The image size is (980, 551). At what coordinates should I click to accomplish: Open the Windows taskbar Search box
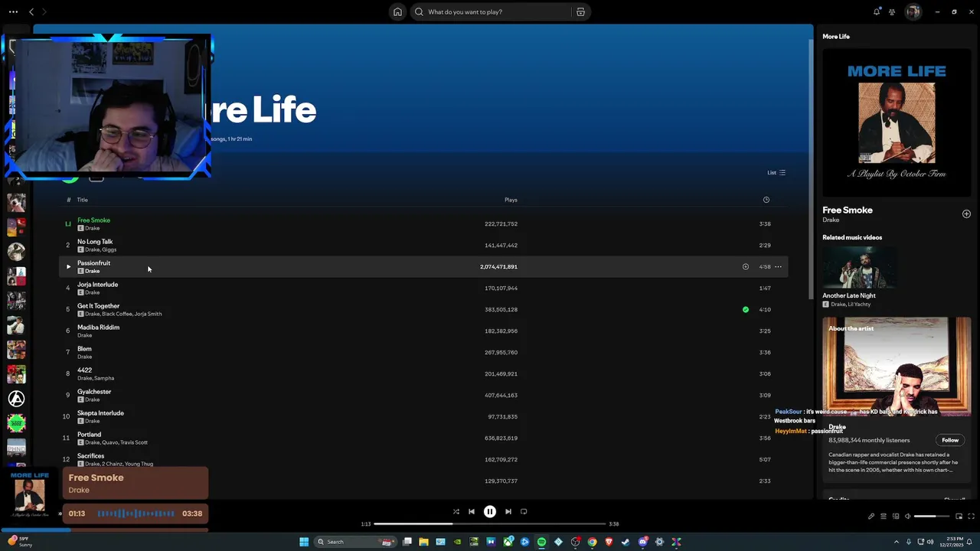(356, 542)
